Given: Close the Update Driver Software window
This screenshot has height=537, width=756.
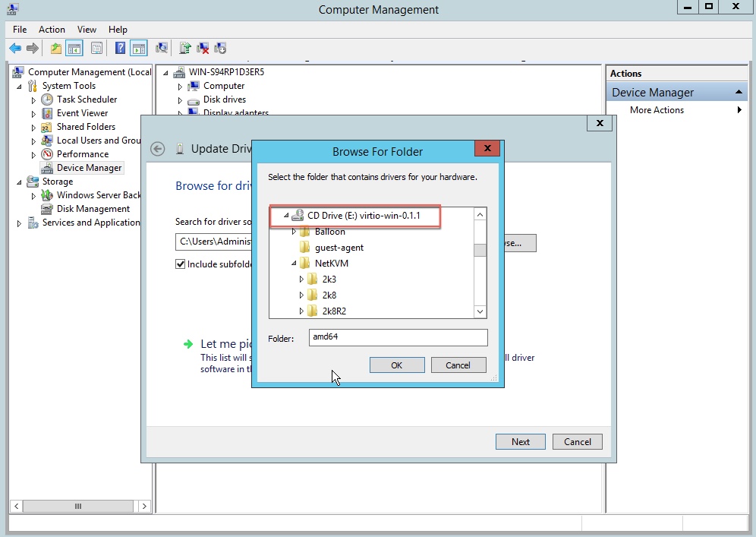Looking at the screenshot, I should coord(600,123).
